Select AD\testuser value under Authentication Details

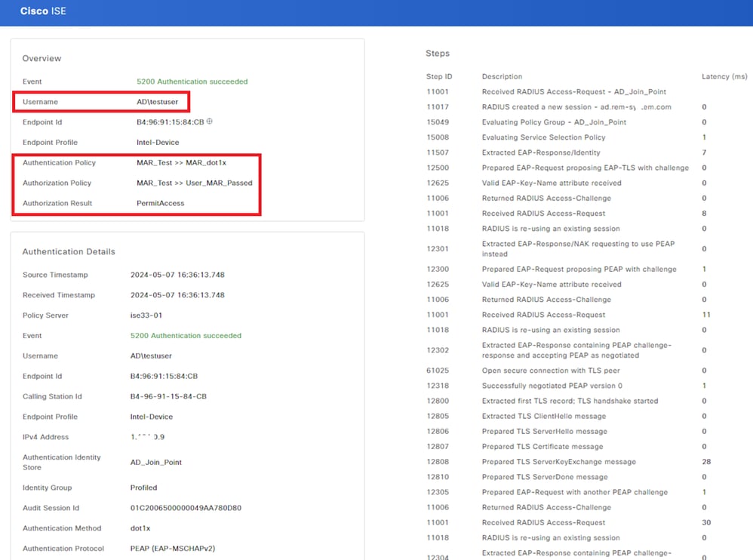(x=151, y=356)
